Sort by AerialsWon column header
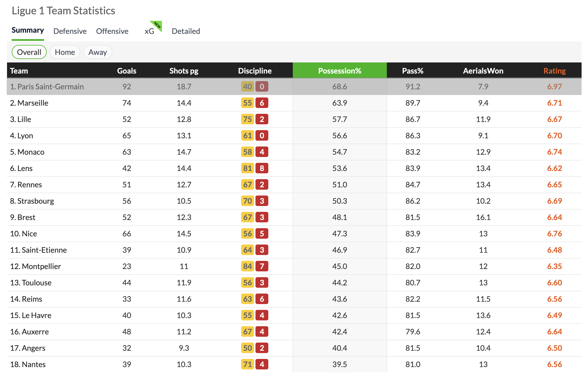Image resolution: width=588 pixels, height=377 pixels. tap(483, 71)
